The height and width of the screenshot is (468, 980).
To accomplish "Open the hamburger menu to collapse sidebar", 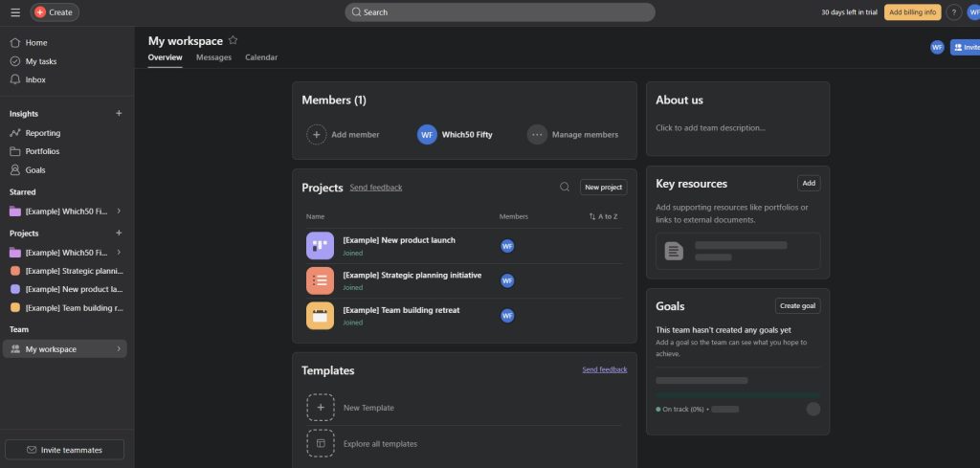I will (15, 12).
